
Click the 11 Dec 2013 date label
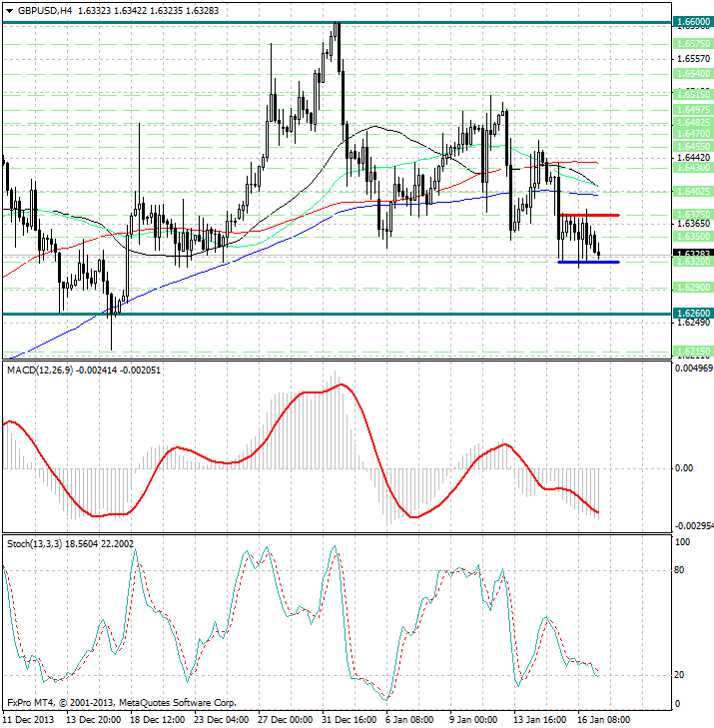28,720
